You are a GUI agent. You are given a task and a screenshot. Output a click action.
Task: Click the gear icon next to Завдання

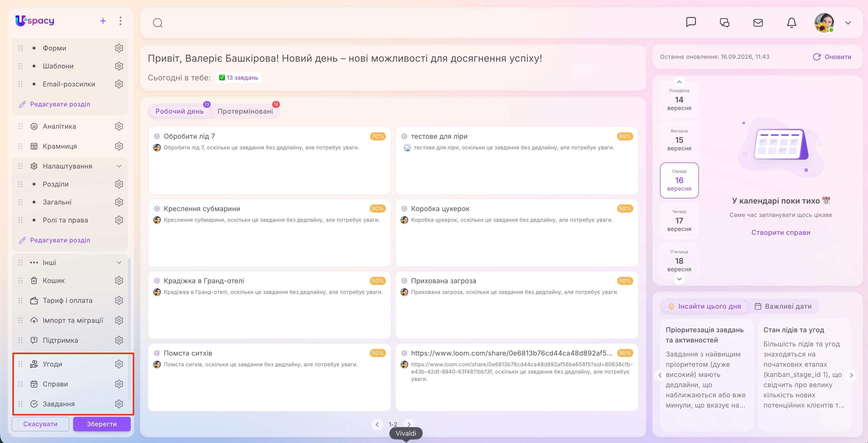click(119, 404)
